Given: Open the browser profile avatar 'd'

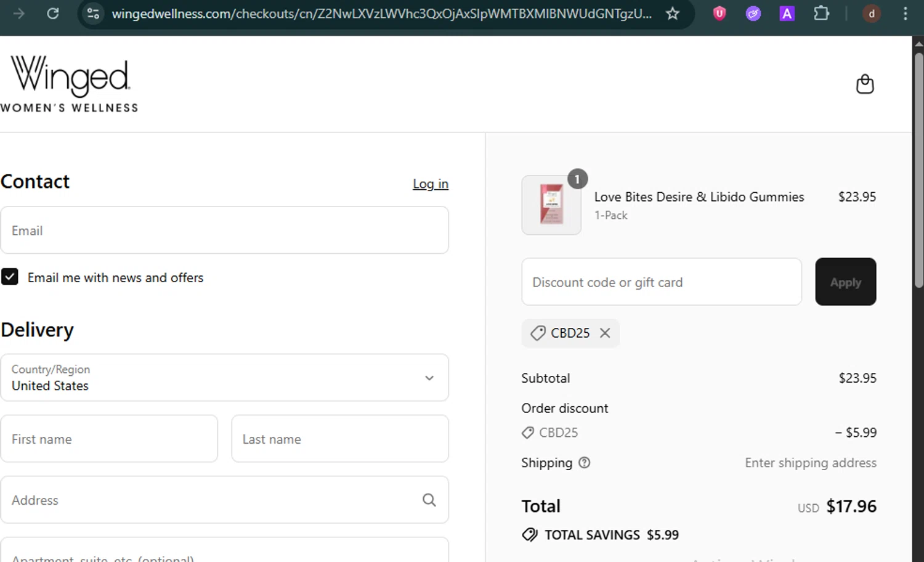Looking at the screenshot, I should pyautogui.click(x=871, y=13).
